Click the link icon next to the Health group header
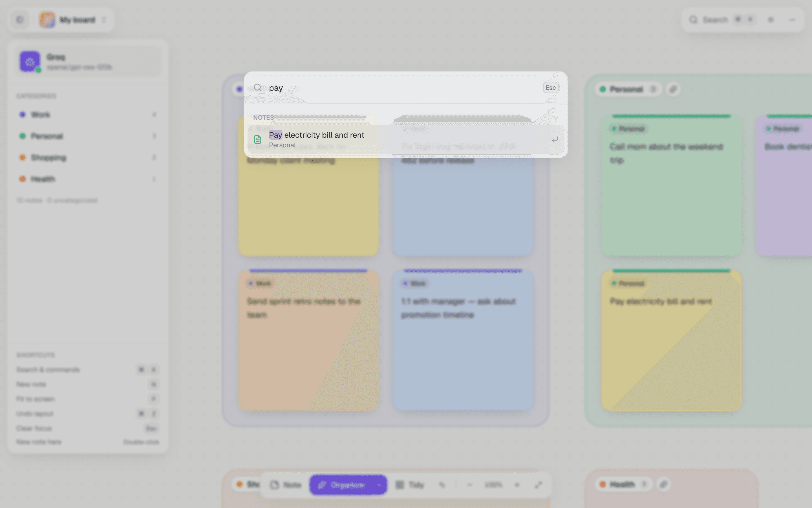812x508 pixels. [663, 484]
